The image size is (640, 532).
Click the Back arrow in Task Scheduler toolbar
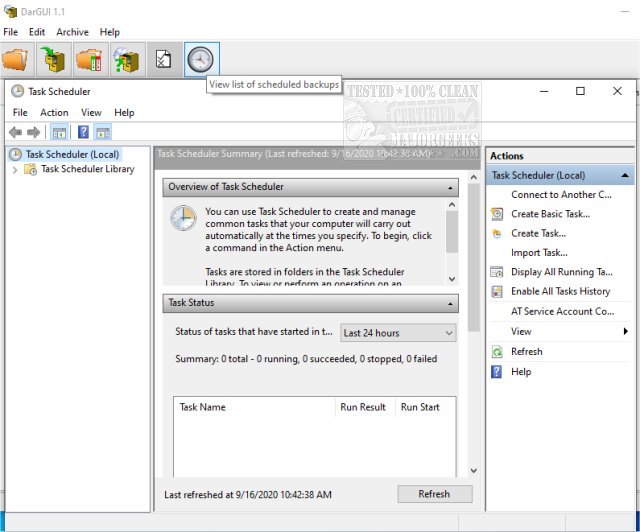pyautogui.click(x=16, y=132)
